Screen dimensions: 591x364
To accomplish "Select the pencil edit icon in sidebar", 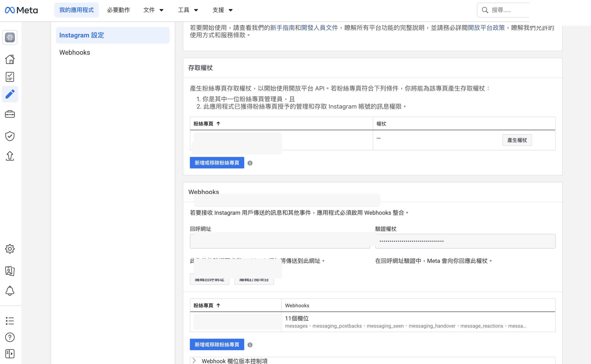I will click(10, 94).
